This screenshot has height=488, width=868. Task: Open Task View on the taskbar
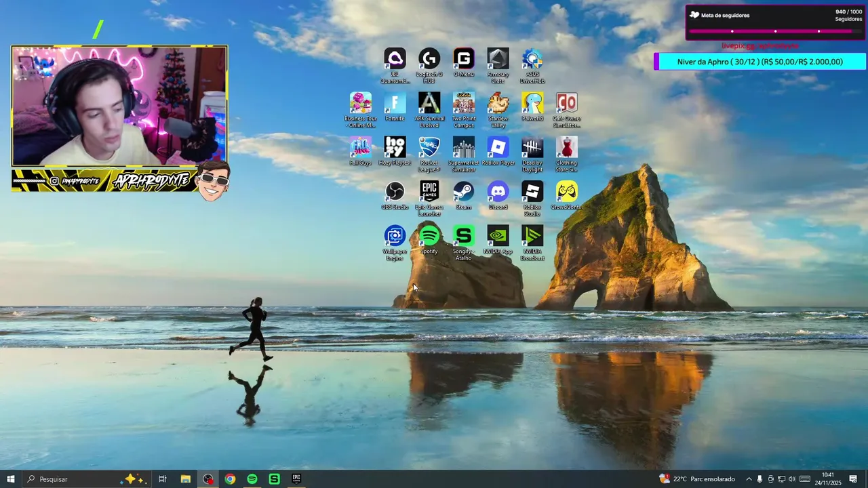[163, 479]
